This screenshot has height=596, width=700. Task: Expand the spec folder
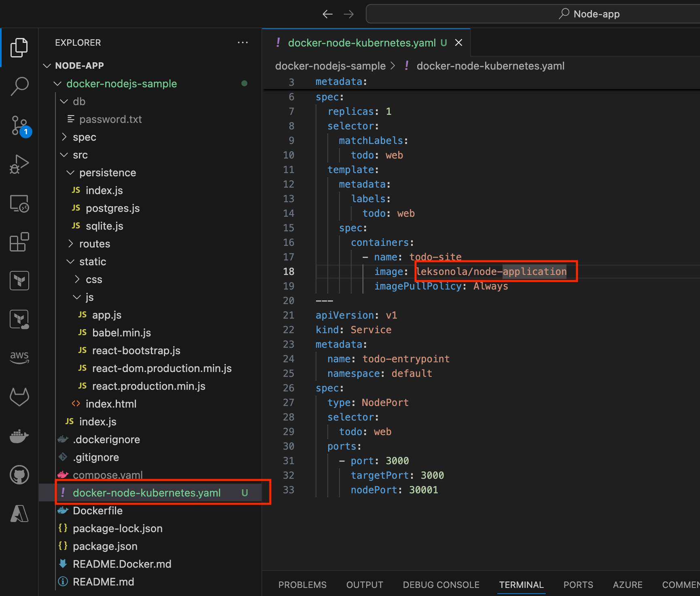tap(64, 137)
